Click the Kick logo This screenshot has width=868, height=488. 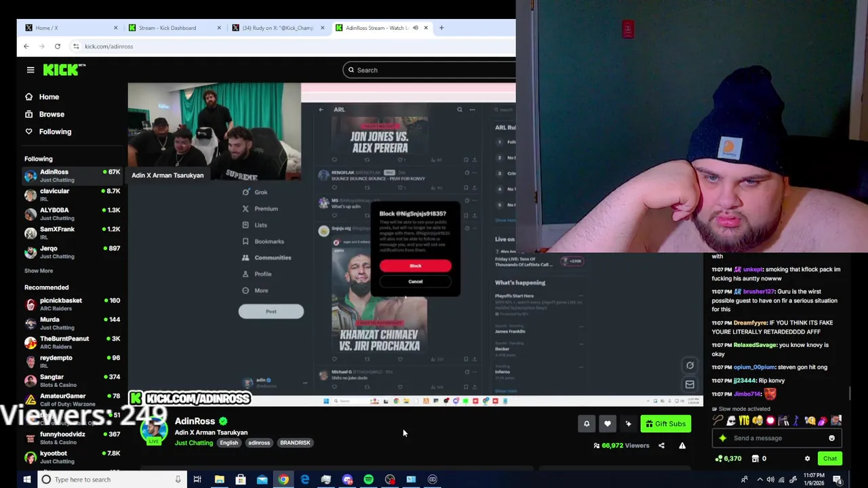(64, 69)
